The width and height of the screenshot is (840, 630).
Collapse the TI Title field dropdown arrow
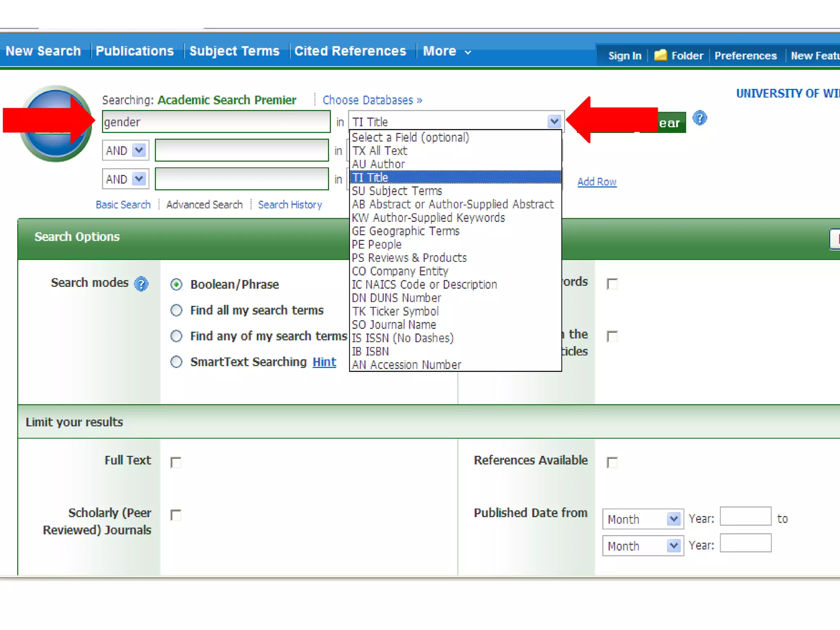click(554, 121)
